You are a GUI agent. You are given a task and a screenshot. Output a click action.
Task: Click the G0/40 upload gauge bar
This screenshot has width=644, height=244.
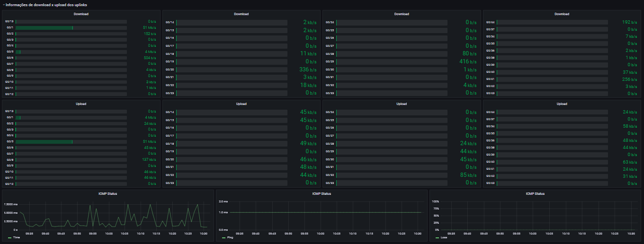pos(552,162)
